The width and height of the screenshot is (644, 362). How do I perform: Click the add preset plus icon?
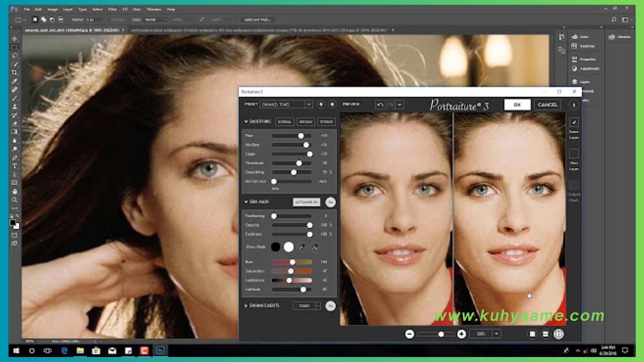point(321,104)
